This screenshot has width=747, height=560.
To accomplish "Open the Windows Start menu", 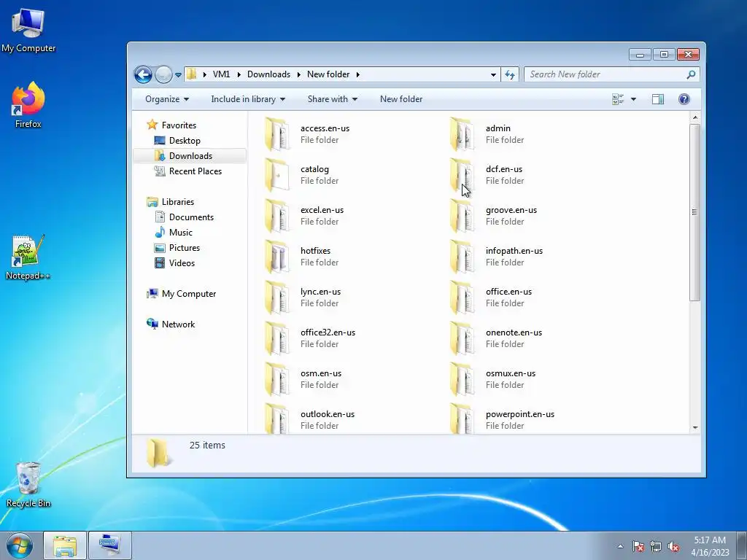I will click(x=20, y=545).
